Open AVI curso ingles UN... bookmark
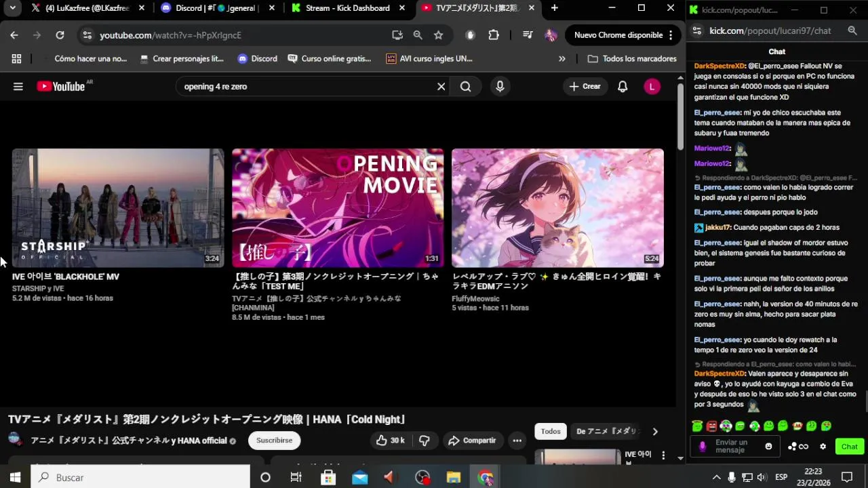This screenshot has width=868, height=488. pos(429,59)
